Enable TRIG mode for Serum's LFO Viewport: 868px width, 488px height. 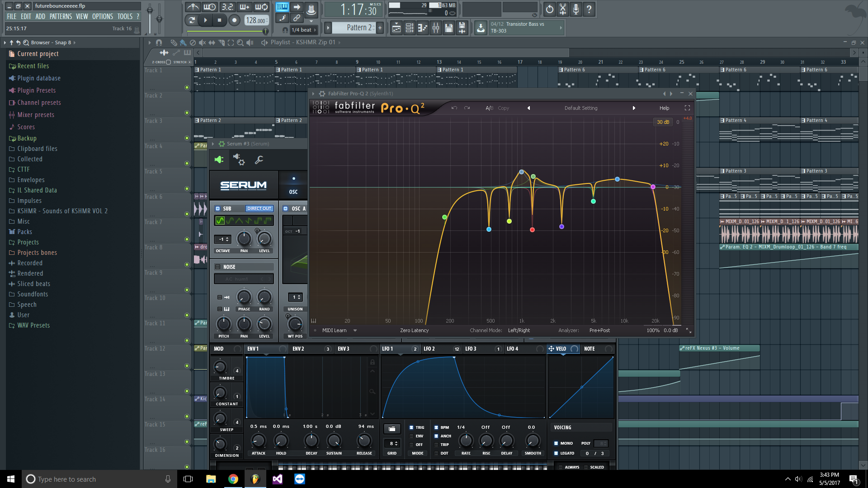411,427
